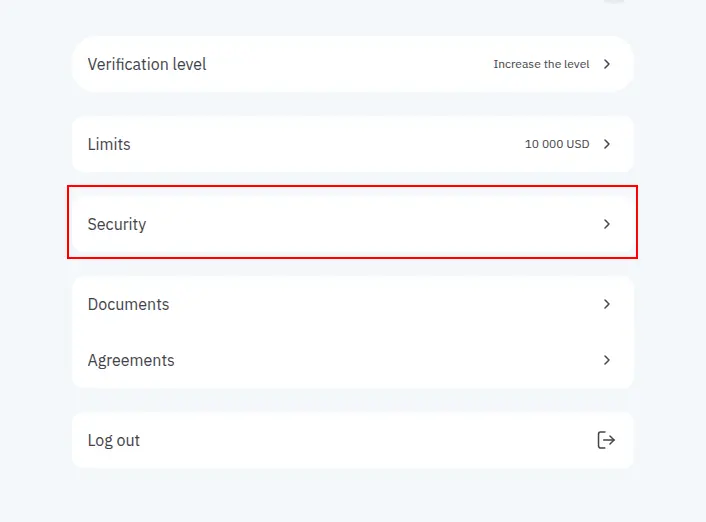Image resolution: width=706 pixels, height=522 pixels.
Task: Open the Security settings entry
Action: [117, 224]
